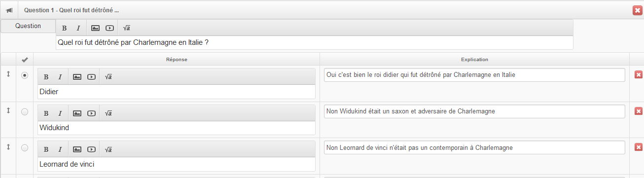Mark Widukind as the correct answer

coord(25,112)
